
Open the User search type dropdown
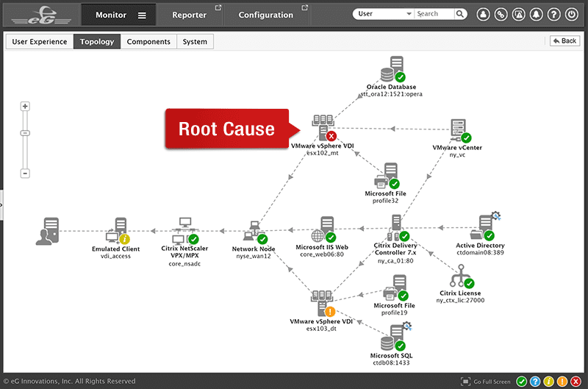tap(383, 14)
